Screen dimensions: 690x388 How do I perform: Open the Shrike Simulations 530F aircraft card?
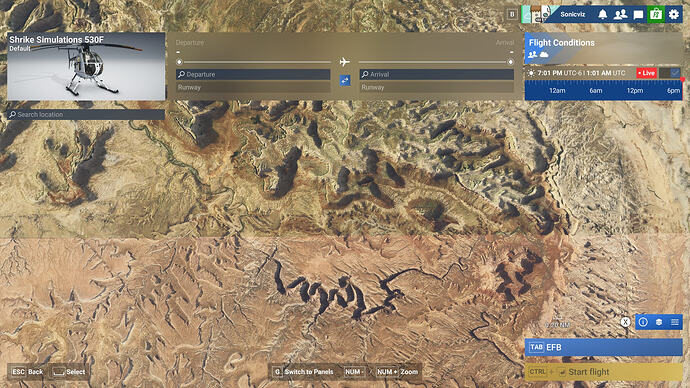(x=86, y=66)
